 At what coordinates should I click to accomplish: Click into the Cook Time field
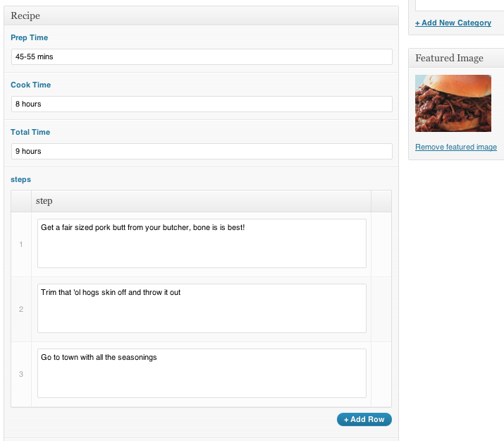(202, 104)
